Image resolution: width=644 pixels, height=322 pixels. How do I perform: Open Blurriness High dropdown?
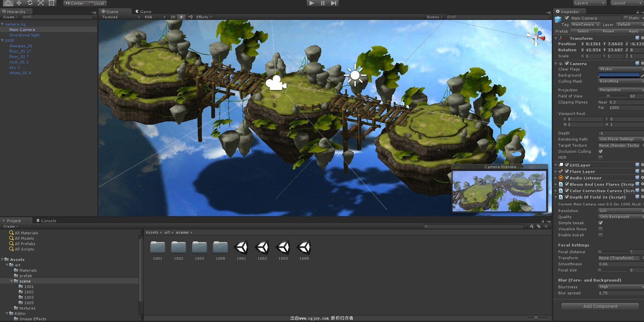coord(621,287)
